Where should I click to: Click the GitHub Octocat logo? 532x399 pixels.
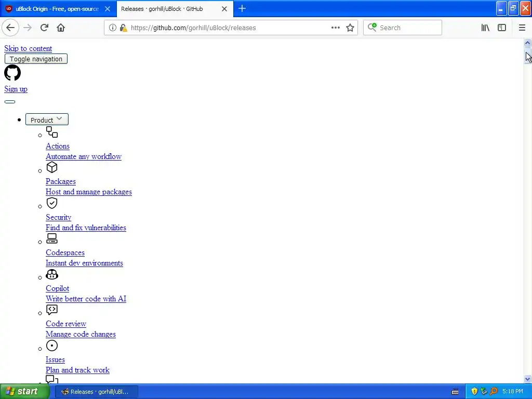[x=12, y=73]
